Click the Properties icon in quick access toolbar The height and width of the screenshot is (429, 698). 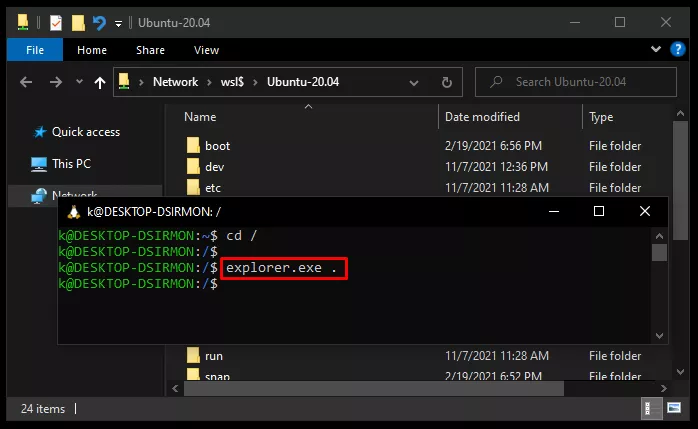click(56, 22)
